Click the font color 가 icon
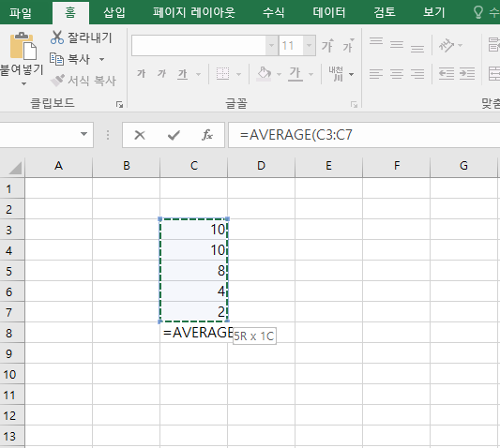500x448 pixels. 295,74
